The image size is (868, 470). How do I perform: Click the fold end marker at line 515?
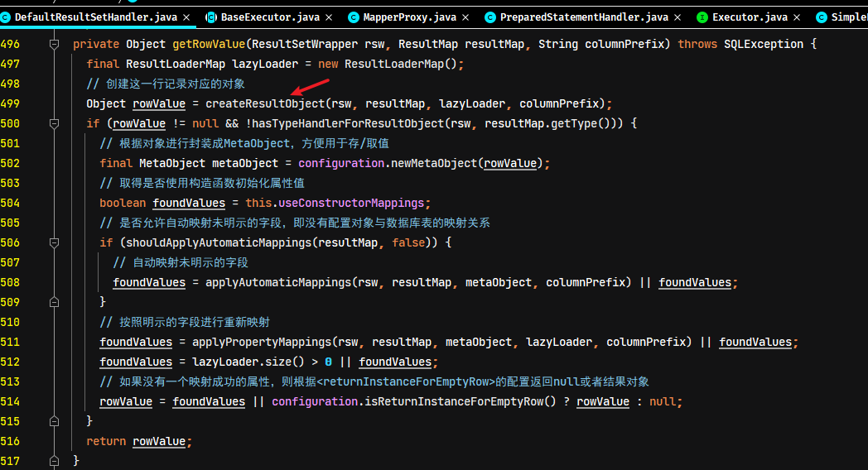click(55, 421)
